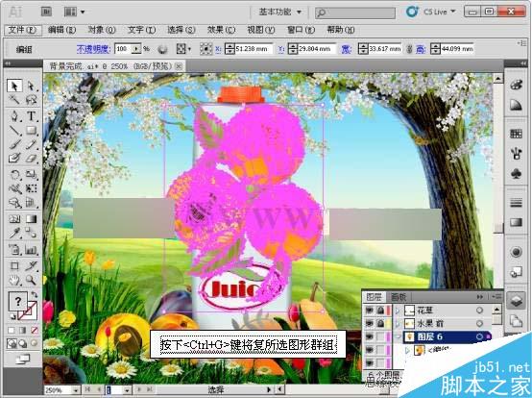Select the Width tool
Screen dimensions: 532x398
pyautogui.click(x=14, y=188)
